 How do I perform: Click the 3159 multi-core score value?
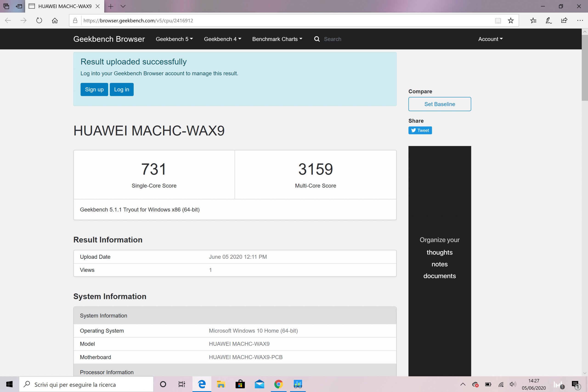point(316,169)
